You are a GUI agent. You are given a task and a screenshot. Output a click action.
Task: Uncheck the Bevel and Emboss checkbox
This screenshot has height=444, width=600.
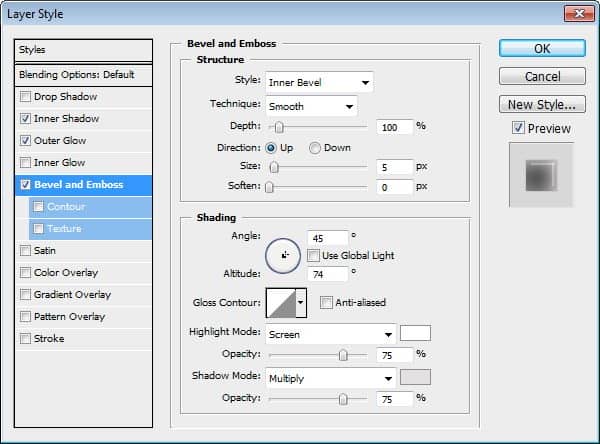point(25,184)
